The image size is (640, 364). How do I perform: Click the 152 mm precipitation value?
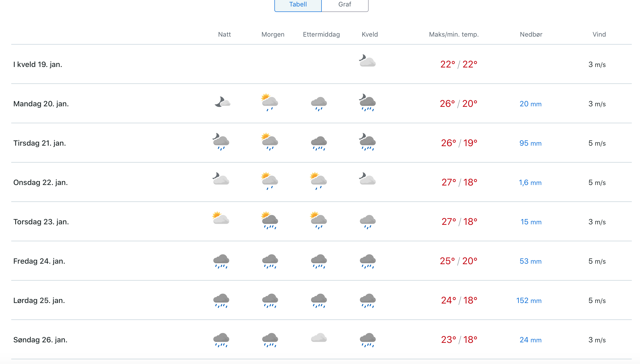[x=529, y=301]
